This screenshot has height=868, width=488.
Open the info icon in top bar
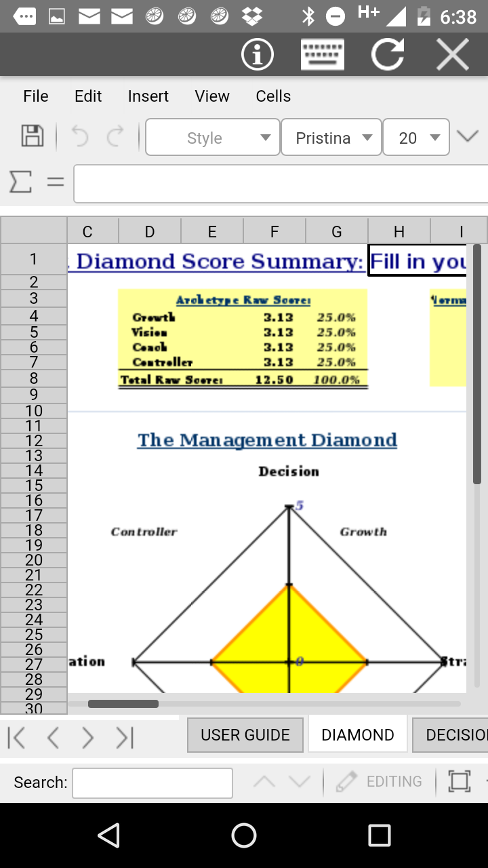[258, 55]
